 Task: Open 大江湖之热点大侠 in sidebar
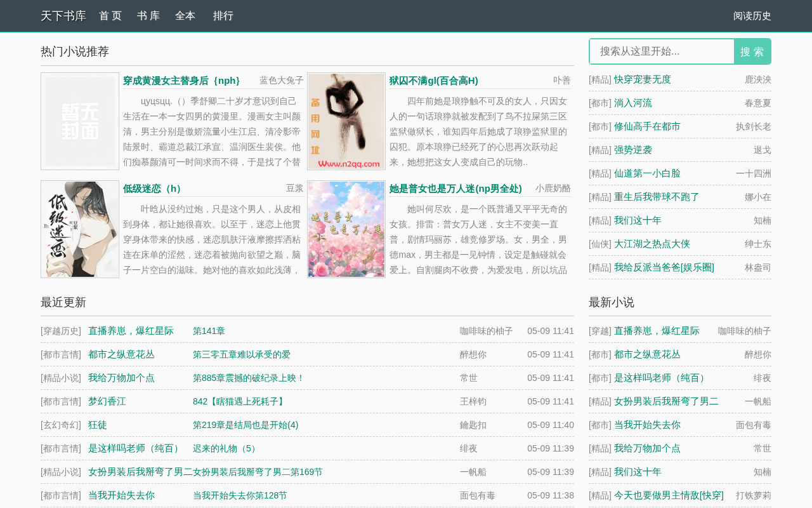[652, 244]
